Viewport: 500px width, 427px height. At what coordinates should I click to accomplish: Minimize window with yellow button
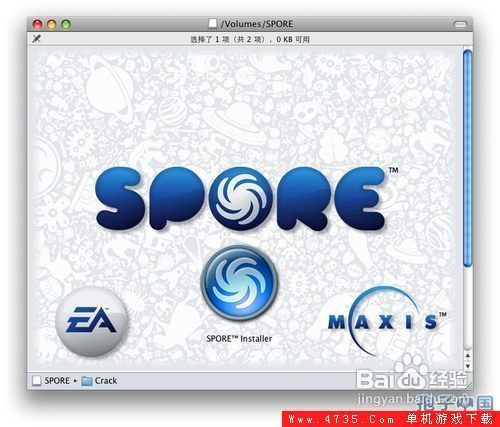[52, 24]
